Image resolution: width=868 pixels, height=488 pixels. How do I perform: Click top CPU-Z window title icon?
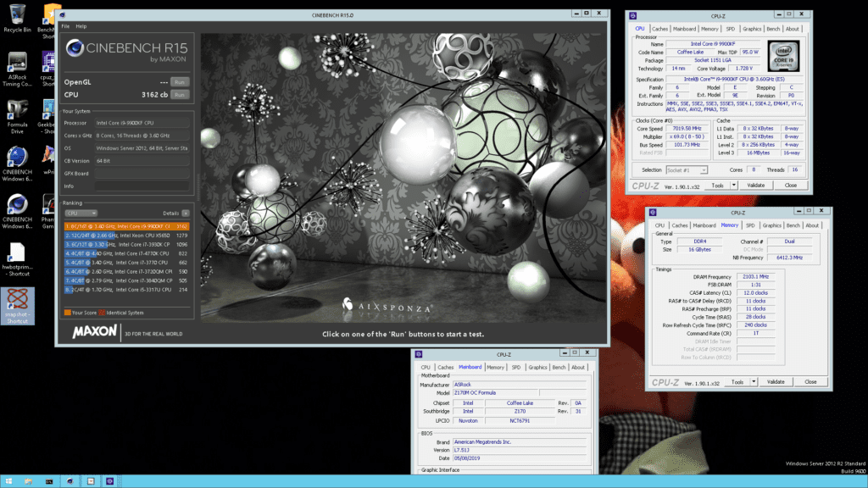632,16
